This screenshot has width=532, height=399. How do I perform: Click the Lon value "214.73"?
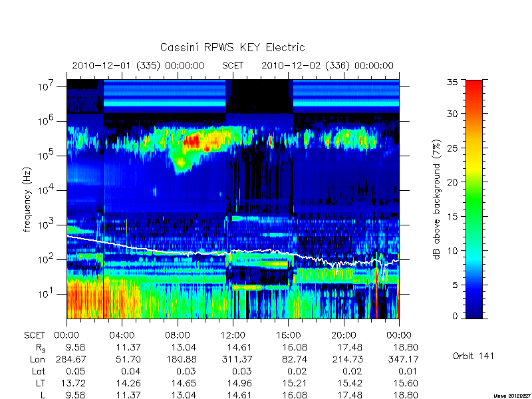[x=347, y=359]
